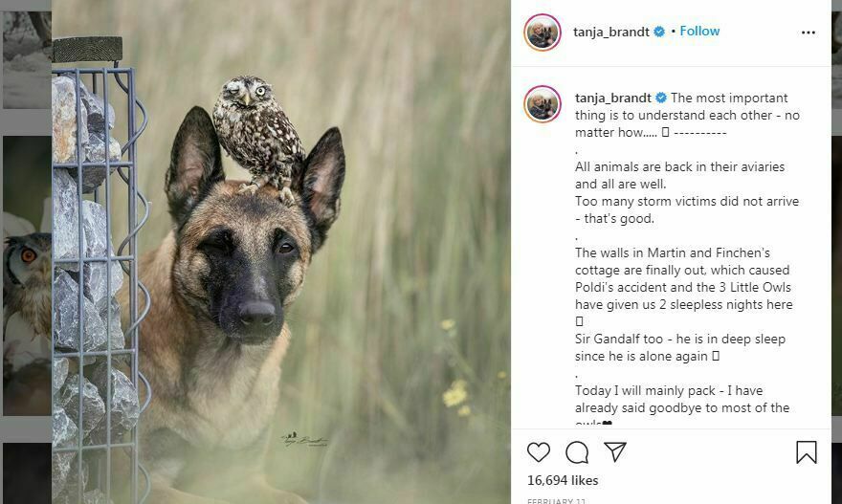Click the avatar beside the caption text

pos(543,104)
